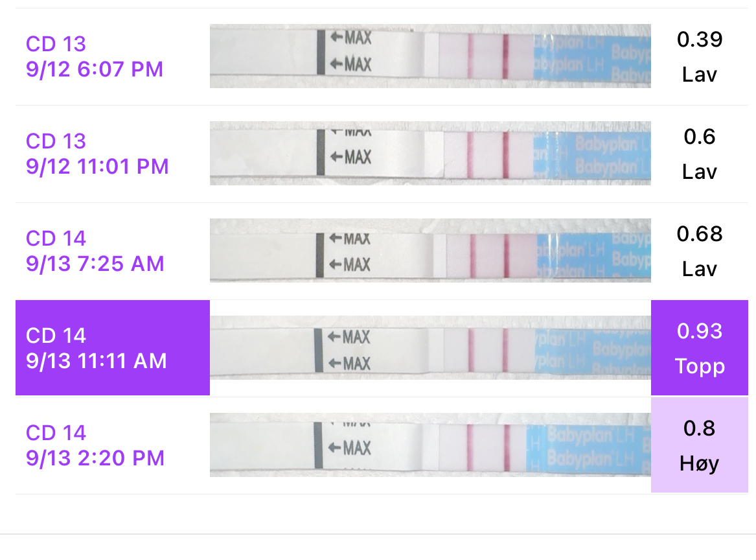This screenshot has height=560, width=756.
Task: Select the CD 13 9/12 6:07 PM entry label
Action: coord(94,56)
